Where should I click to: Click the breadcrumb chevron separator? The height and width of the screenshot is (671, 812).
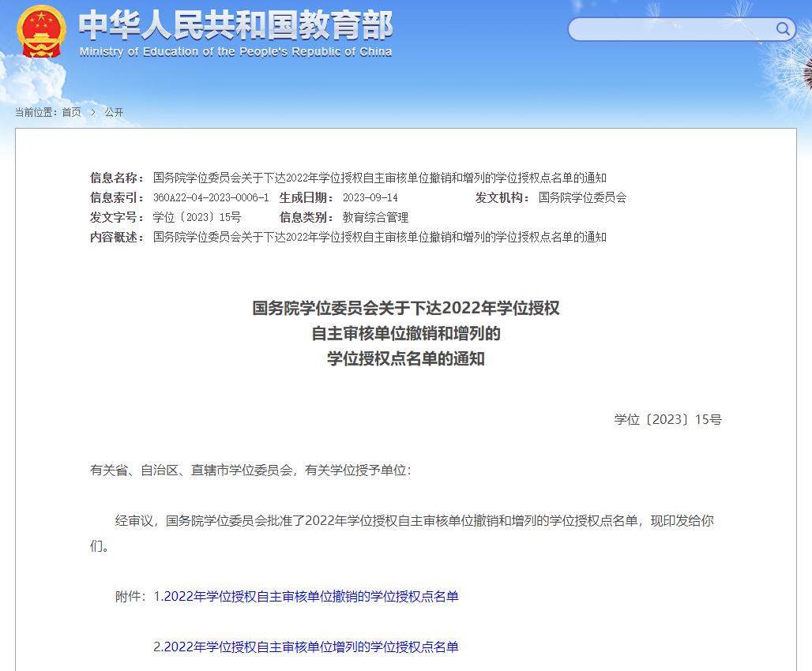[93, 112]
